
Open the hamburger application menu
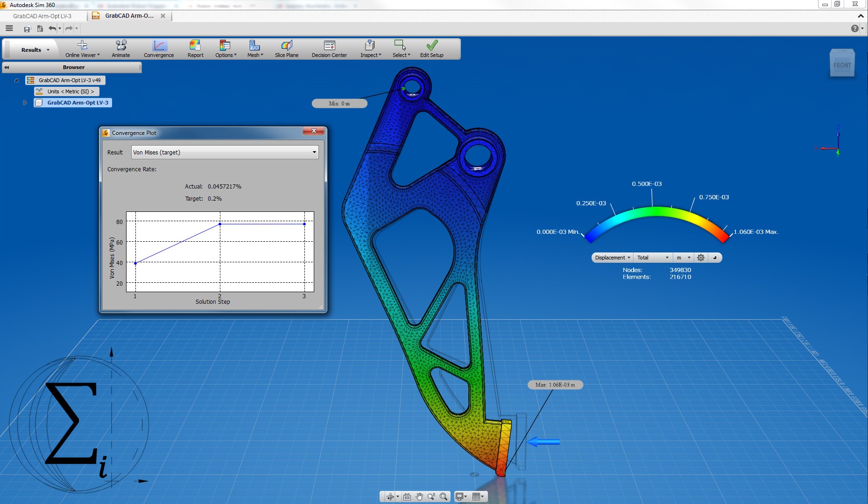click(x=9, y=28)
